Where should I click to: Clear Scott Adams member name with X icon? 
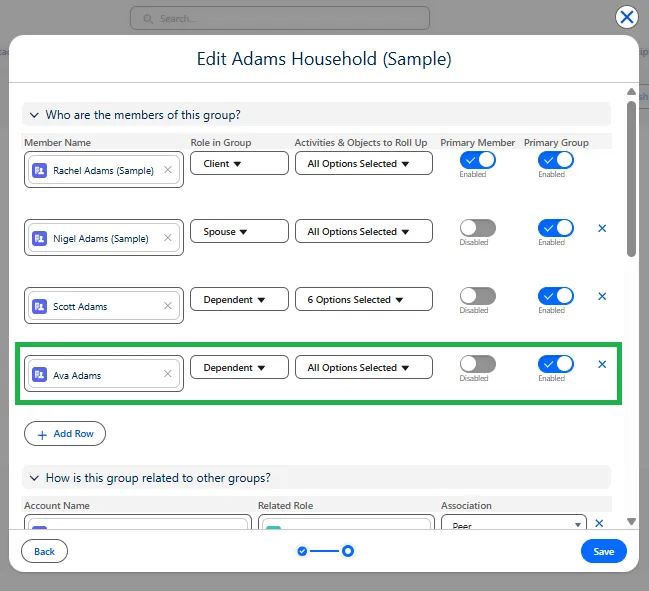coord(167,306)
